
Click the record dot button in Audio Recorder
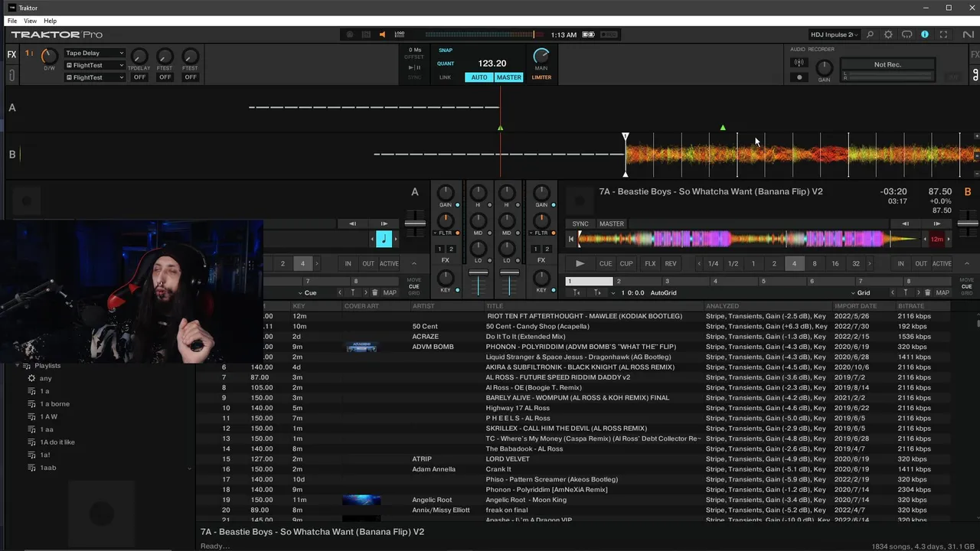point(799,77)
